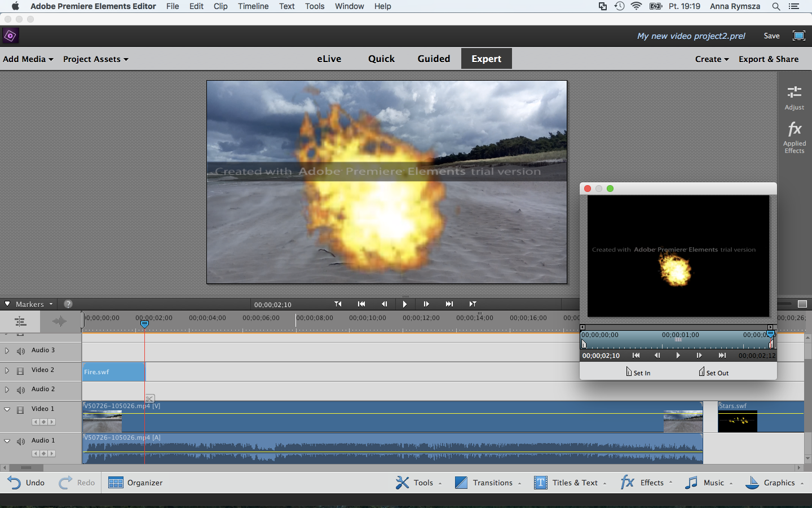Mute the Audio 3 track speaker
This screenshot has height=508, width=812.
tap(21, 351)
